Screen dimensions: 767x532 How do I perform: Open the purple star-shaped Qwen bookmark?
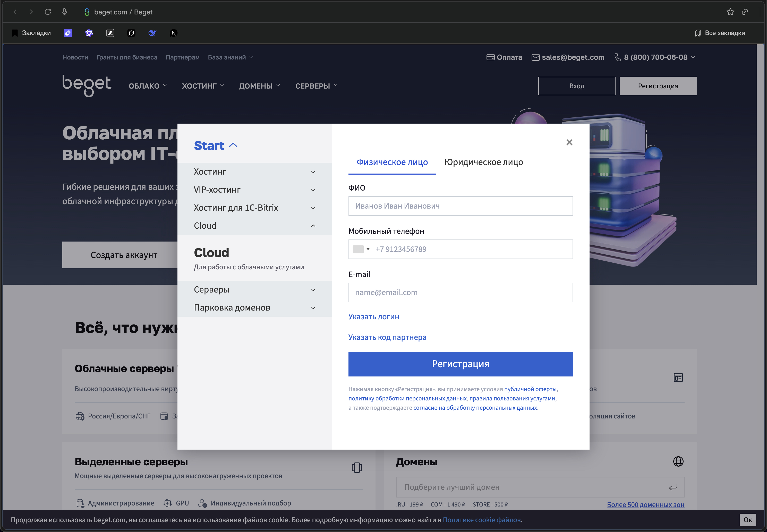[89, 33]
